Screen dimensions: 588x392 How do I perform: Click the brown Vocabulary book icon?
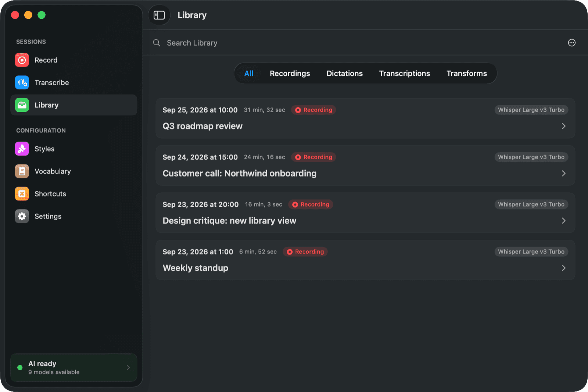click(22, 171)
